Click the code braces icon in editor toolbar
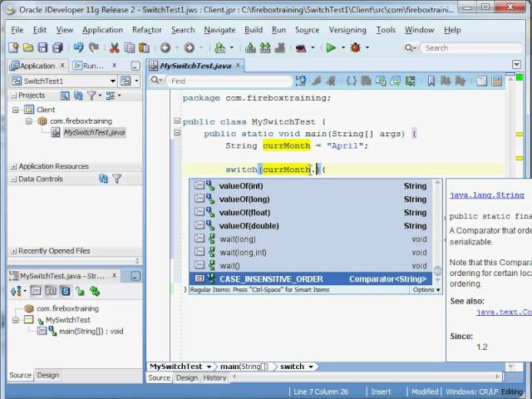Viewport: 532px width, 399px height. pyautogui.click(x=351, y=81)
